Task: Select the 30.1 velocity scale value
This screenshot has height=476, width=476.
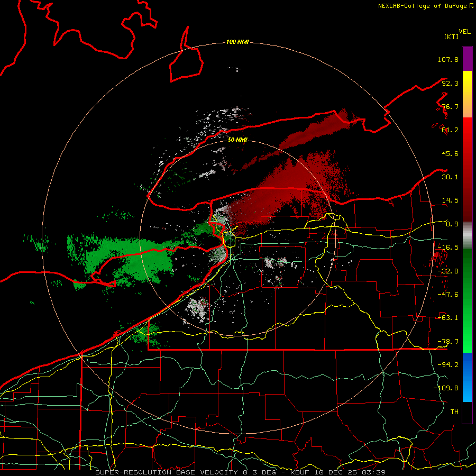Action: pyautogui.click(x=450, y=177)
